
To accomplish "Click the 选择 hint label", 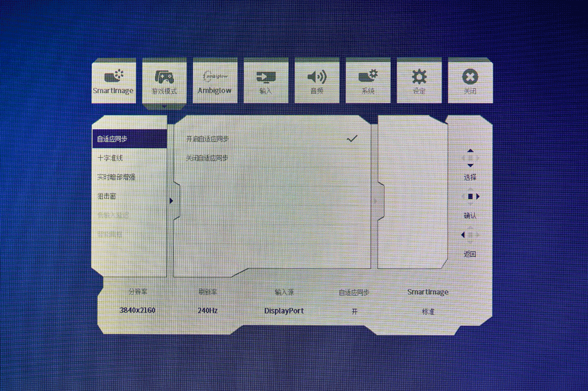I will [x=470, y=177].
